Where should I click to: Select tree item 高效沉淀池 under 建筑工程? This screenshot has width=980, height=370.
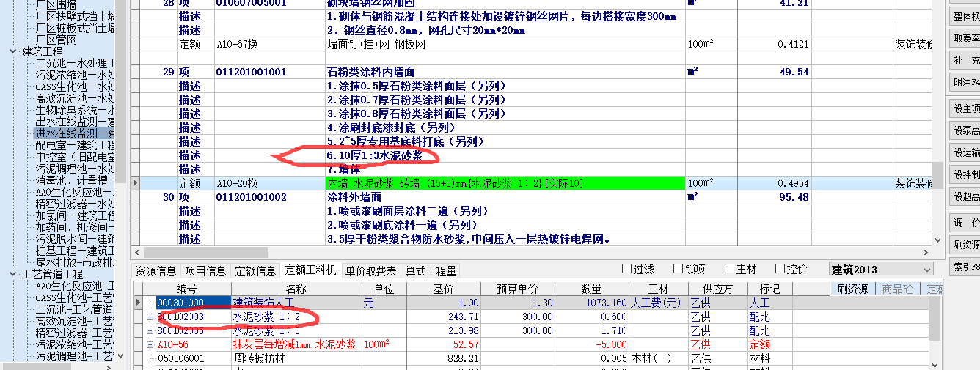click(x=75, y=98)
